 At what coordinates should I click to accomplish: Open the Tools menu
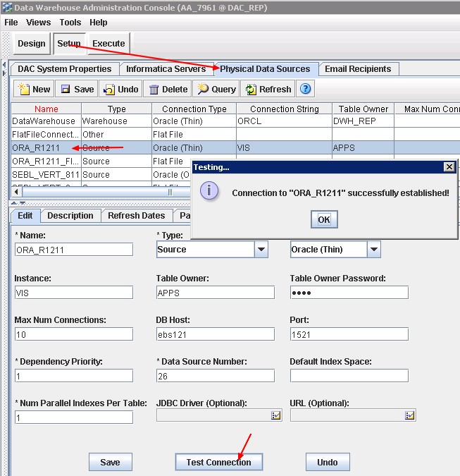(70, 23)
